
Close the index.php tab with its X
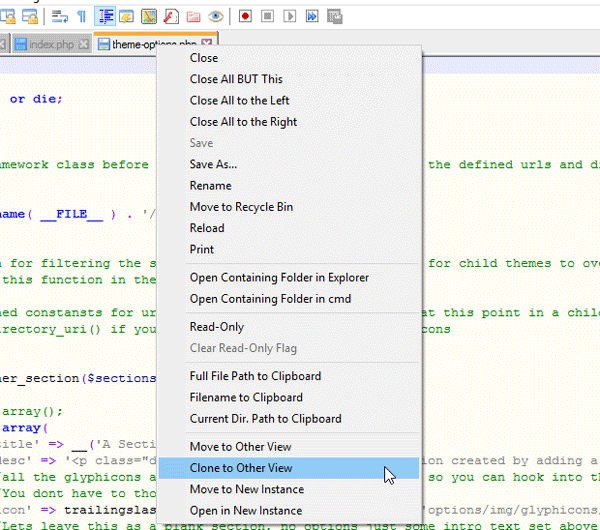[85, 44]
